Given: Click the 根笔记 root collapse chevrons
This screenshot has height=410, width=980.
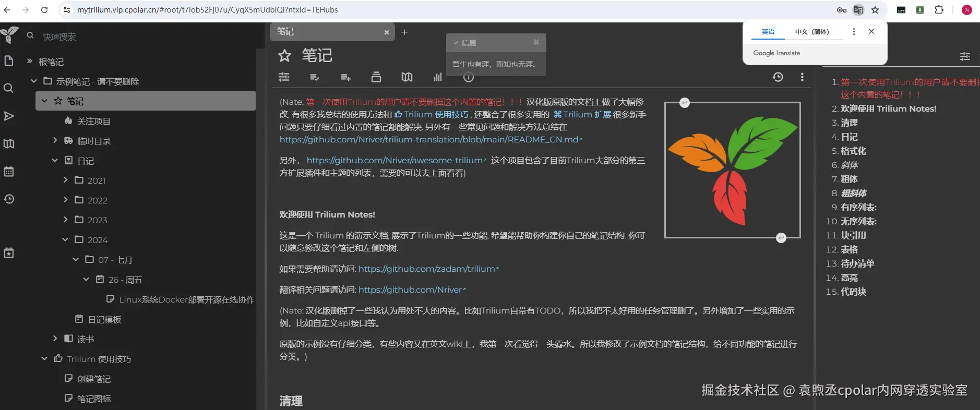Looking at the screenshot, I should [30, 61].
